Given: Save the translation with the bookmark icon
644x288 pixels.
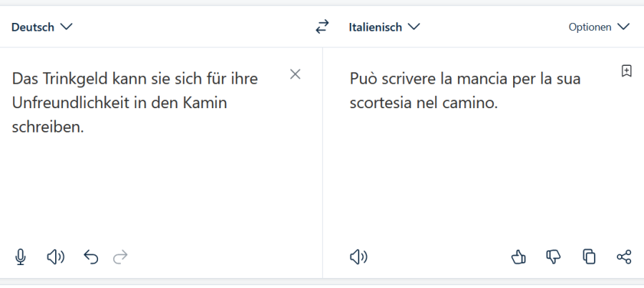Looking at the screenshot, I should [626, 71].
